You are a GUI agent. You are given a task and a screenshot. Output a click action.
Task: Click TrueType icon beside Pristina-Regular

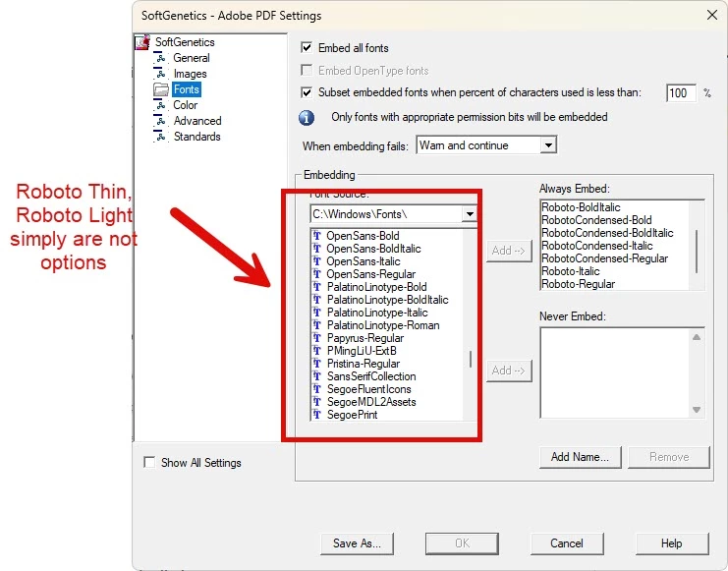click(317, 364)
